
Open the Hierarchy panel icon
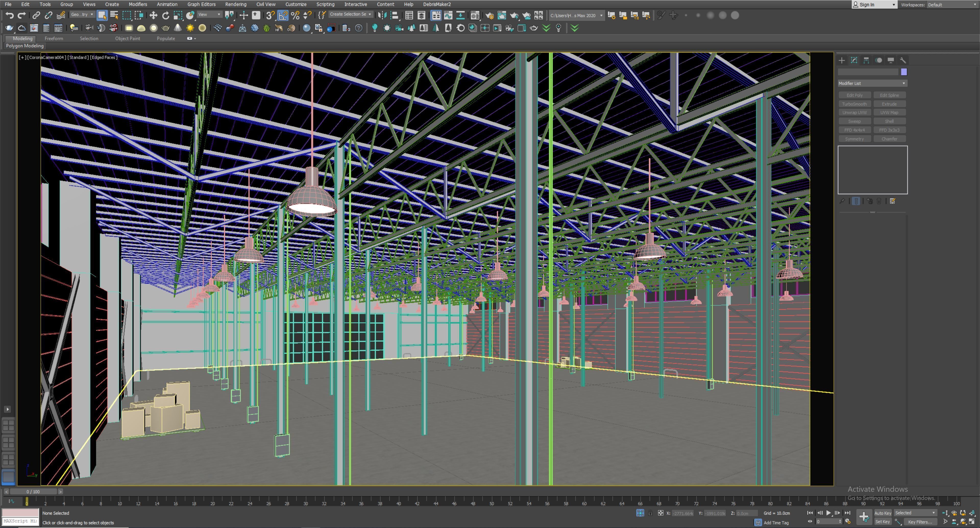coord(866,60)
